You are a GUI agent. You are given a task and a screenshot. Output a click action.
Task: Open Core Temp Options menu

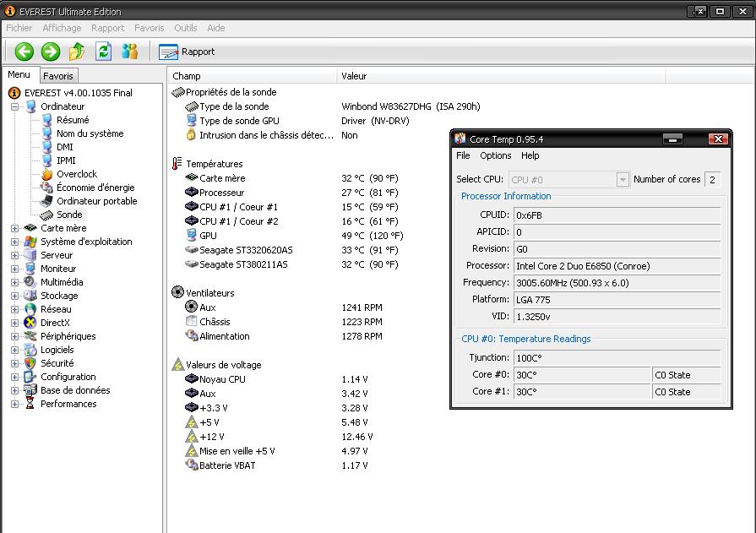495,155
